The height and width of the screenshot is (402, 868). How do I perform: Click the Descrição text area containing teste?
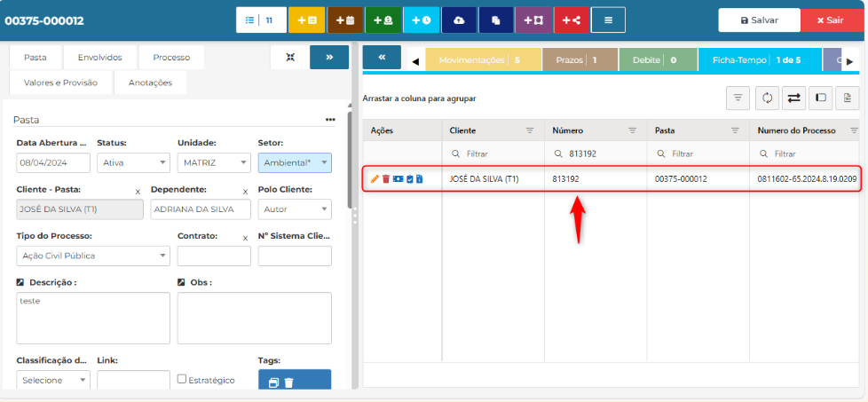click(93, 319)
